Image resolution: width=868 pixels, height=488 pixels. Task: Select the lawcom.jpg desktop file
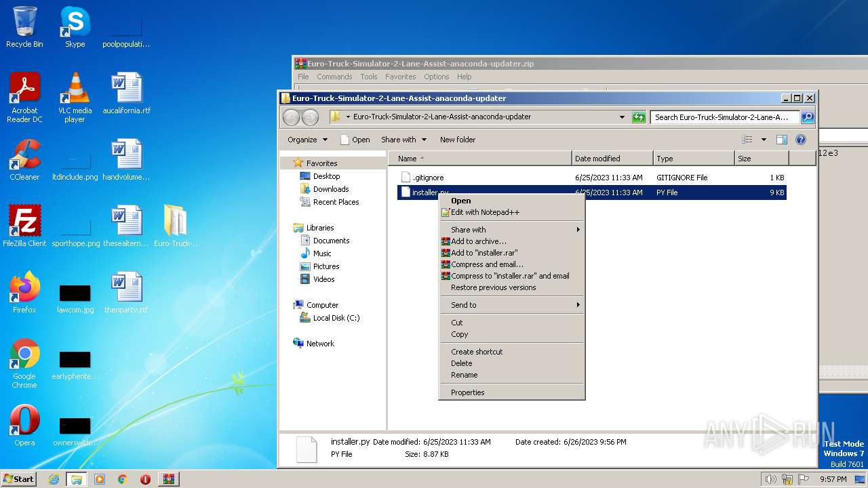point(75,297)
